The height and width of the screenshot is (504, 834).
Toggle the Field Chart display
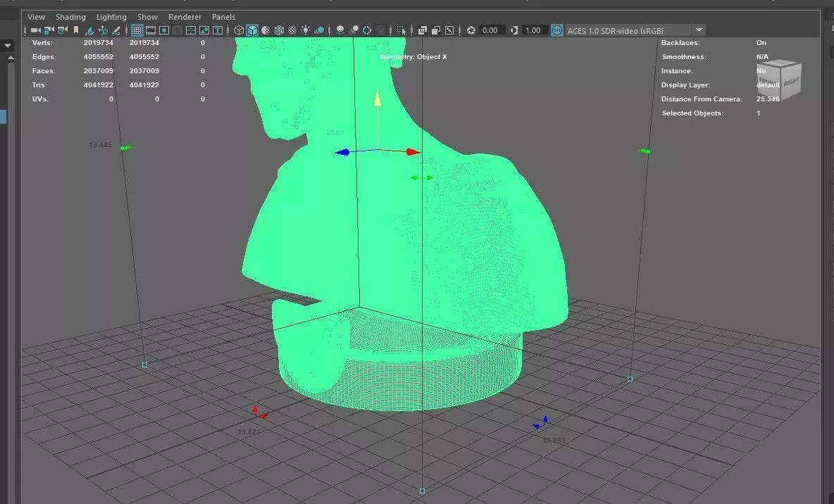click(x=190, y=30)
